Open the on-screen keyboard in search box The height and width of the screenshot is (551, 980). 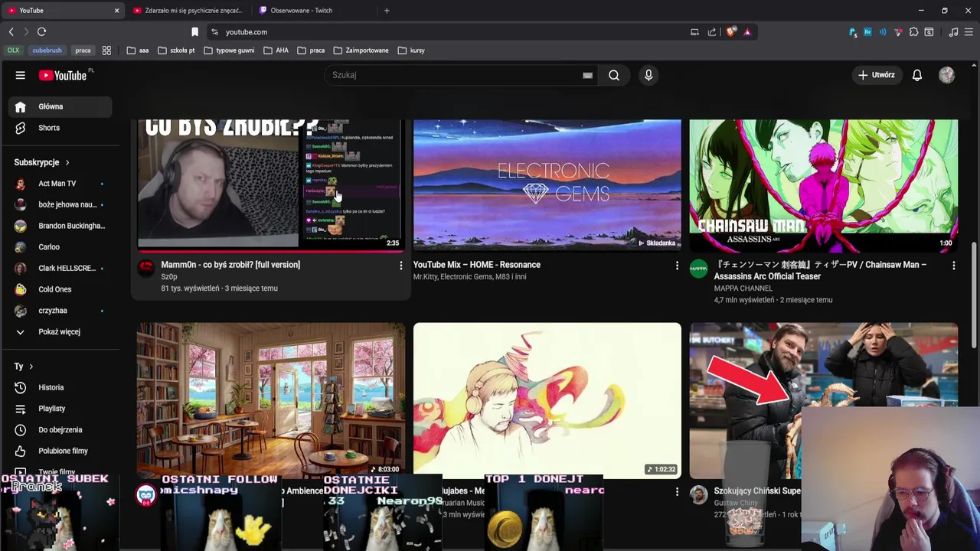tap(587, 75)
